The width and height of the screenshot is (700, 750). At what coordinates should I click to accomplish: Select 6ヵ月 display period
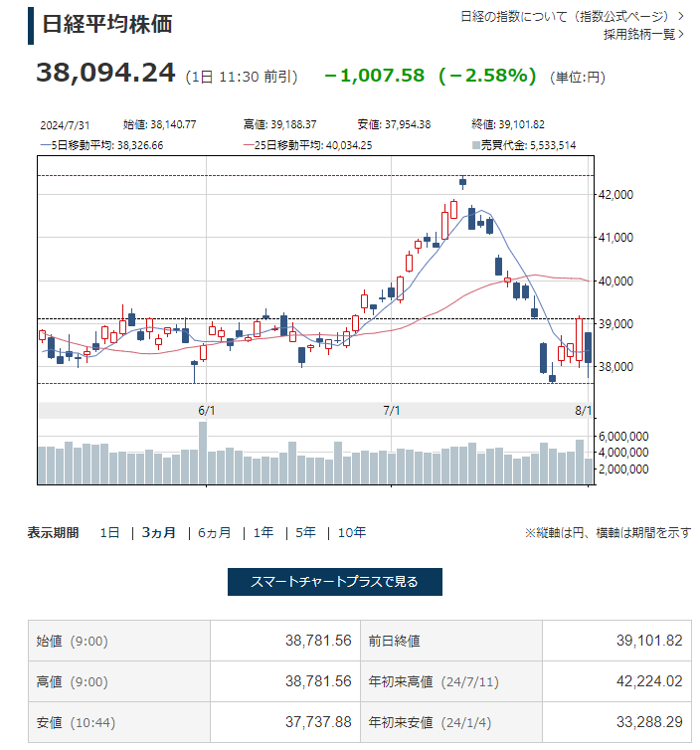click(215, 532)
